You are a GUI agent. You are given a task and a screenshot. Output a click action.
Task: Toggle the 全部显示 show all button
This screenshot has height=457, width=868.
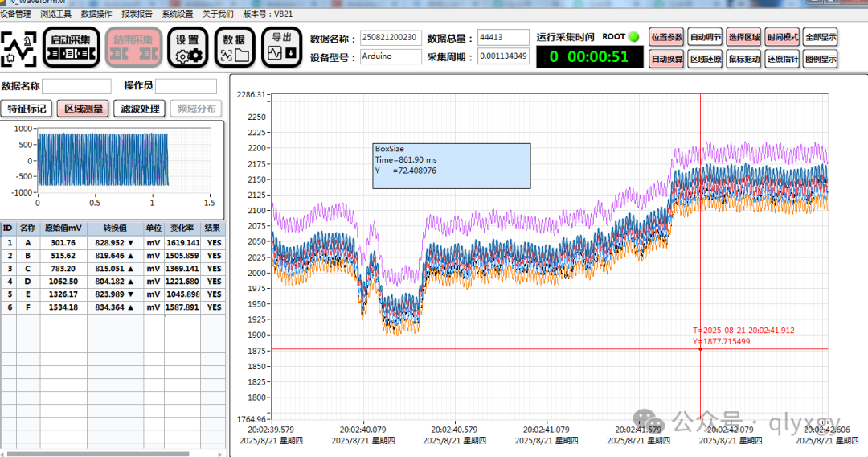coord(821,37)
